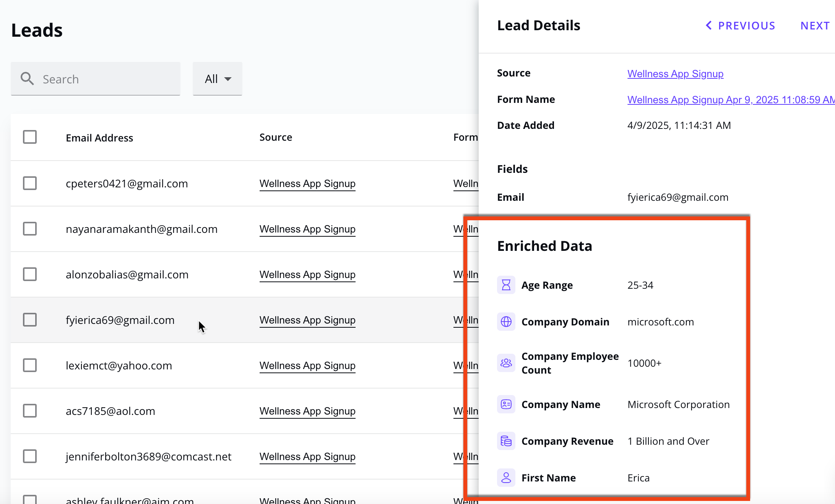The width and height of the screenshot is (835, 504).
Task: Click the First Name person icon
Action: click(506, 478)
